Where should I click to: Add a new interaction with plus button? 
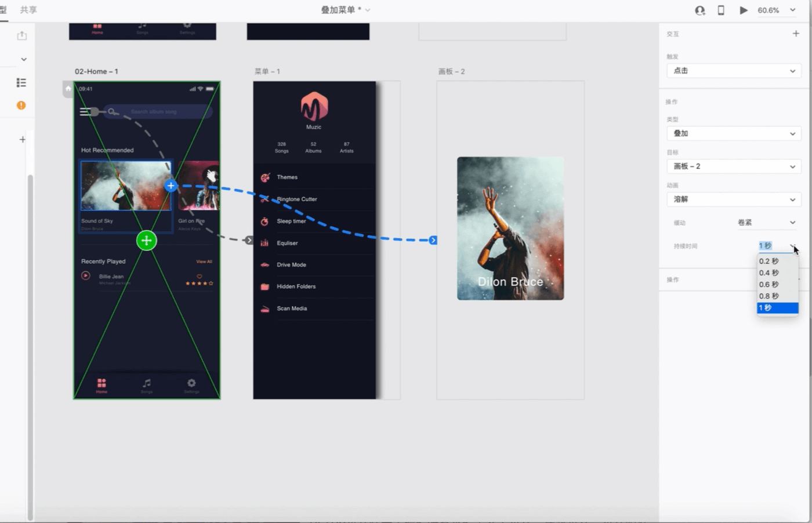[x=796, y=34]
